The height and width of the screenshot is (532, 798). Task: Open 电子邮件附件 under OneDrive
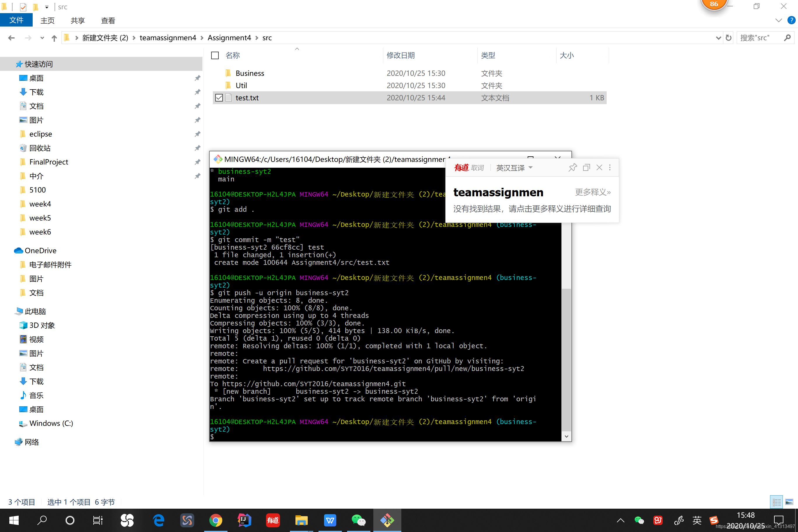50,265
